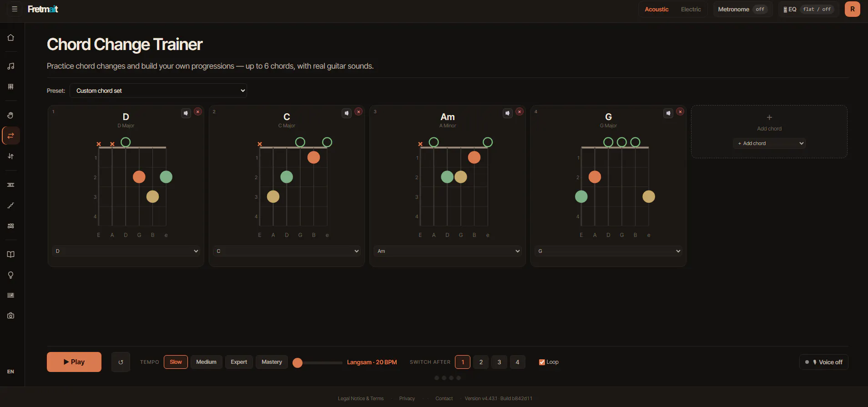Open the lightbulb tips sidebar icon

click(11, 275)
